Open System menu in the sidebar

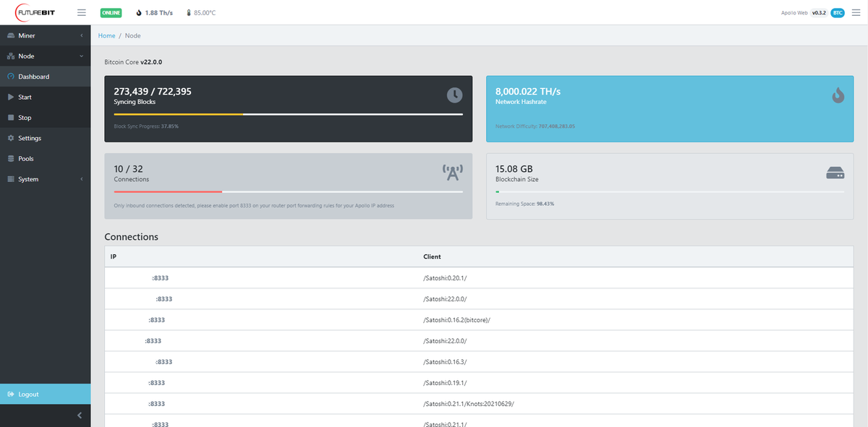[45, 179]
